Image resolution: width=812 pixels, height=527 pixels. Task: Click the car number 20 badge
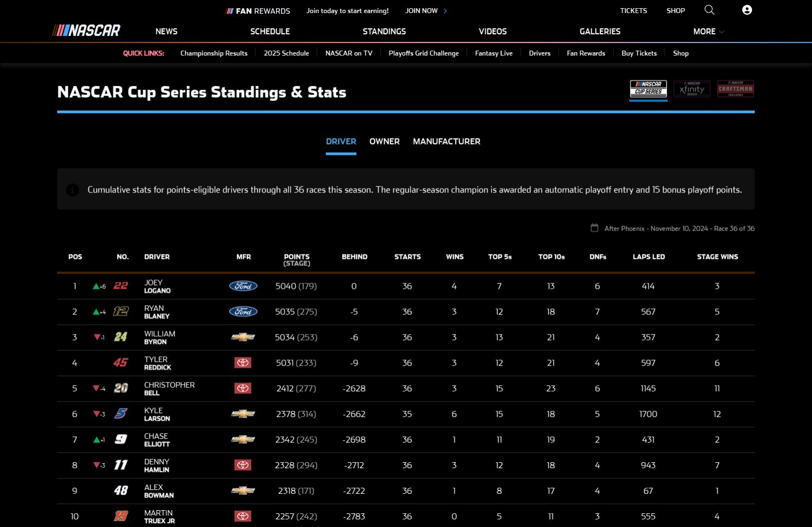121,388
